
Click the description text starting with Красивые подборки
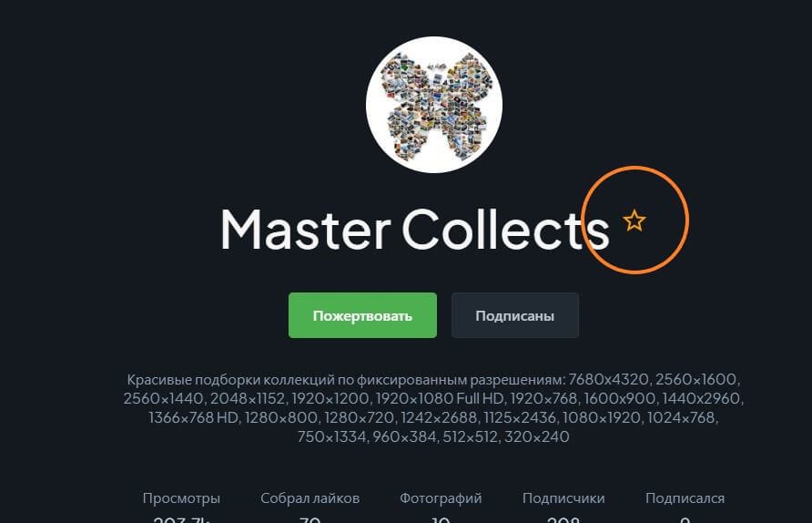click(433, 408)
